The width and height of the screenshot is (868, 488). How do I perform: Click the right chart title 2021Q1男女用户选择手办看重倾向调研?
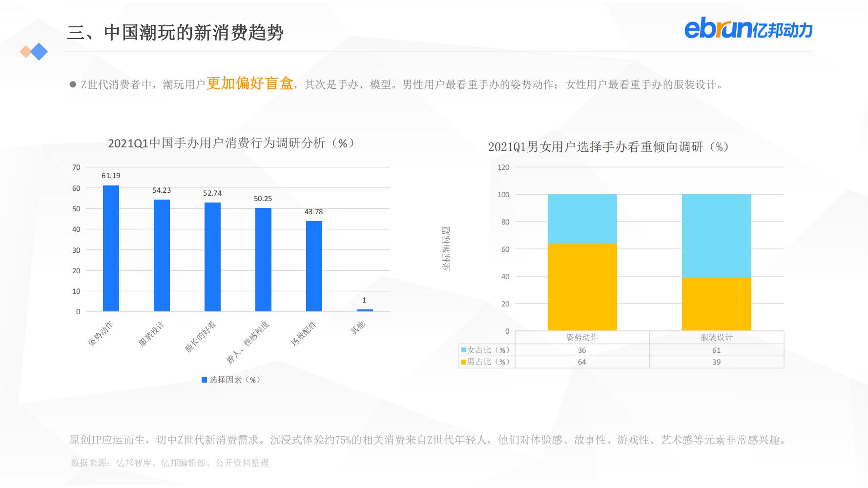608,146
